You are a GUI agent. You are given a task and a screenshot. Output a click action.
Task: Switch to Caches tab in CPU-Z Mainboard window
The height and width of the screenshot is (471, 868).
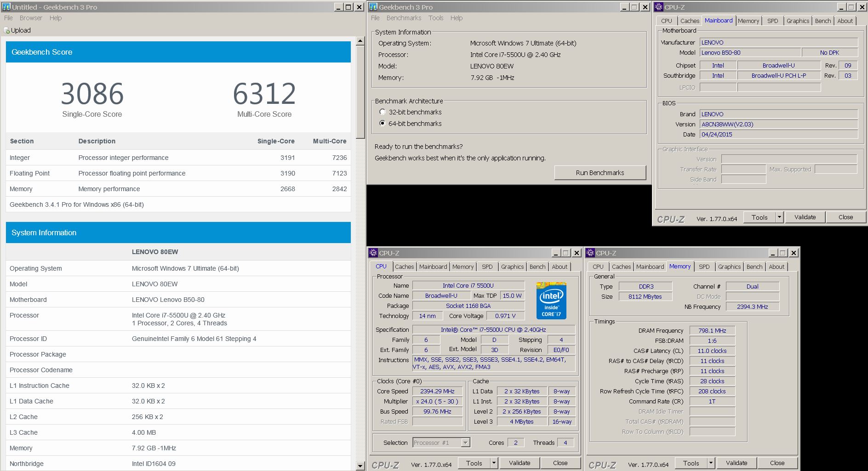pos(690,21)
